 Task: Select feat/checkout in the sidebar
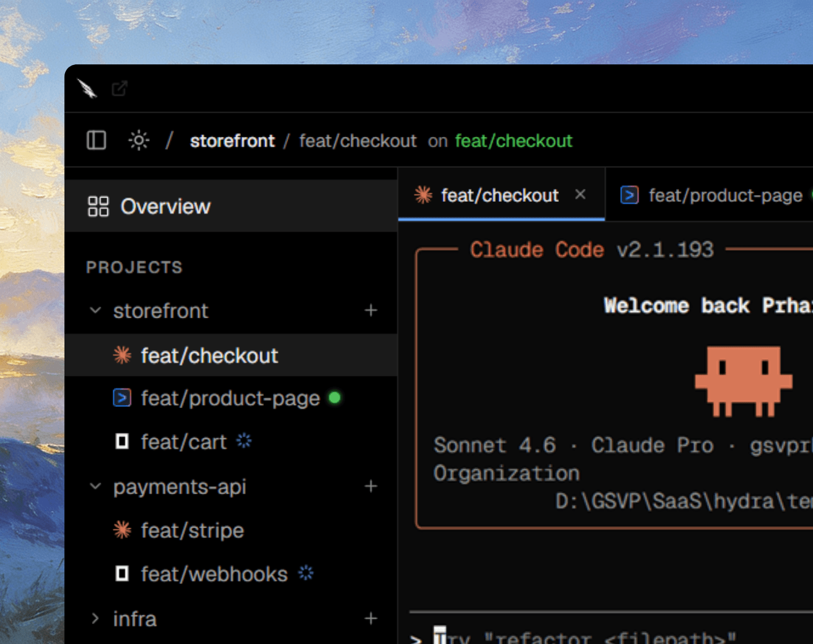pyautogui.click(x=231, y=355)
